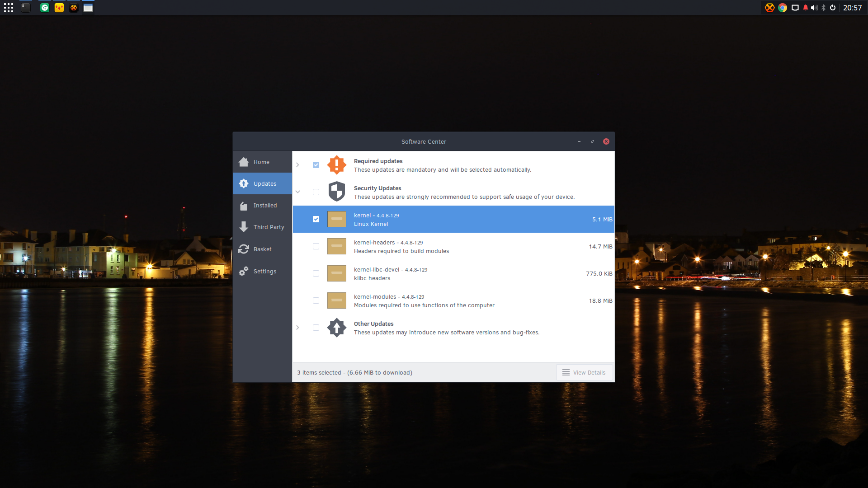Open Software Center Settings
The image size is (868, 488).
pos(262,271)
